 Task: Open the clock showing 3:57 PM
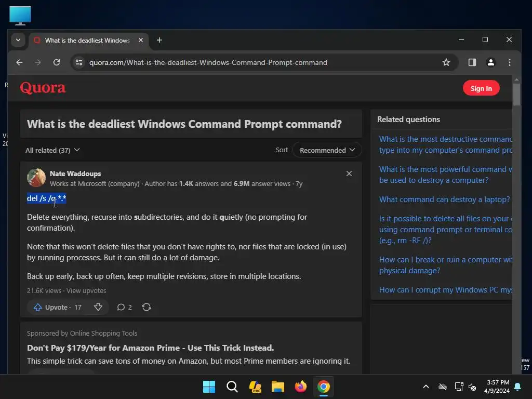point(497,387)
